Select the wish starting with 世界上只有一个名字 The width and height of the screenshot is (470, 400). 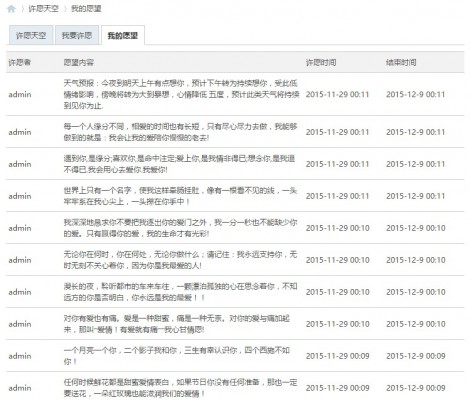[x=180, y=196]
